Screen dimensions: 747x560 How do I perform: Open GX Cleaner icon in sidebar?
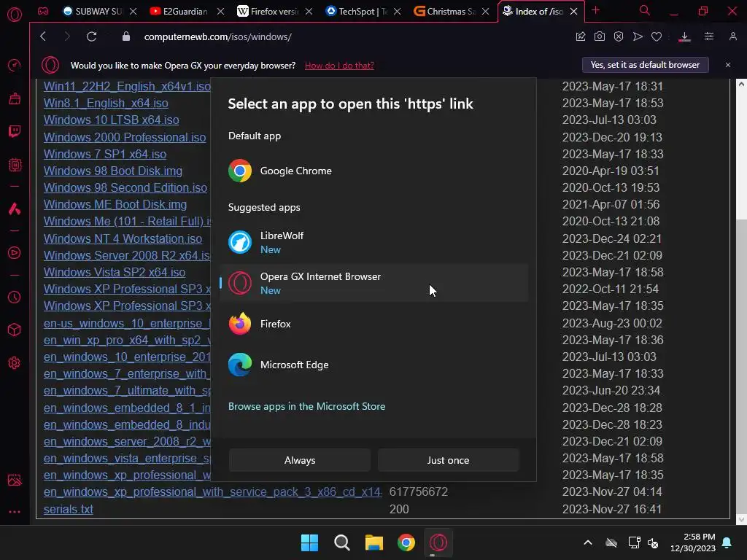[15, 98]
